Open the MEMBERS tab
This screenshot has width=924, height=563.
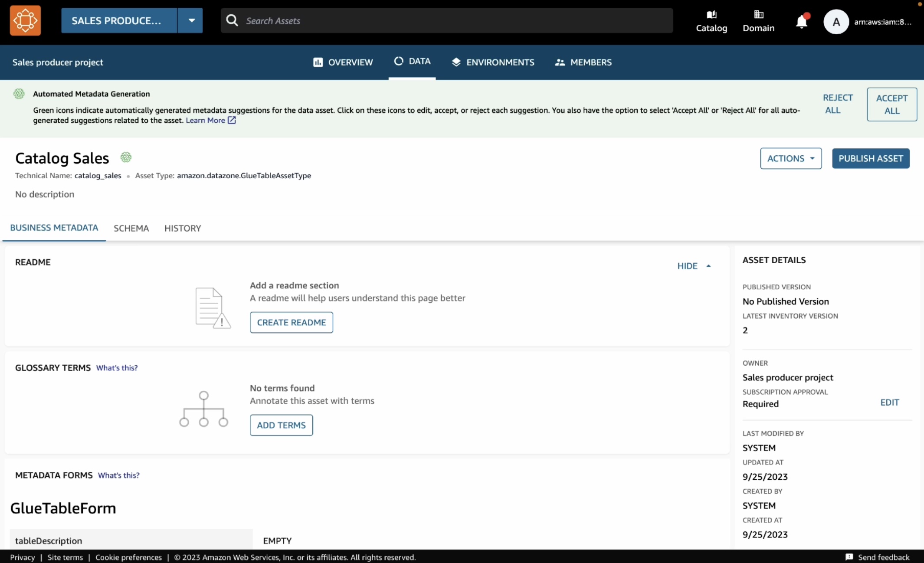click(583, 62)
